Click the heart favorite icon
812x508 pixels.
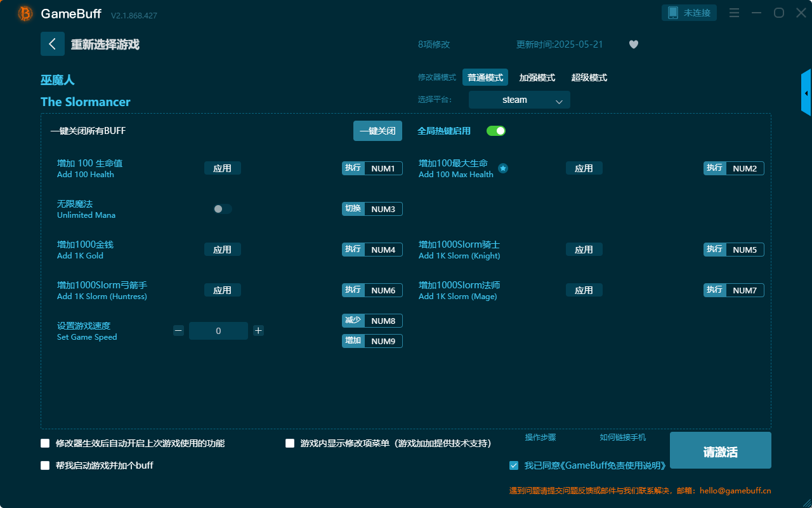[633, 44]
